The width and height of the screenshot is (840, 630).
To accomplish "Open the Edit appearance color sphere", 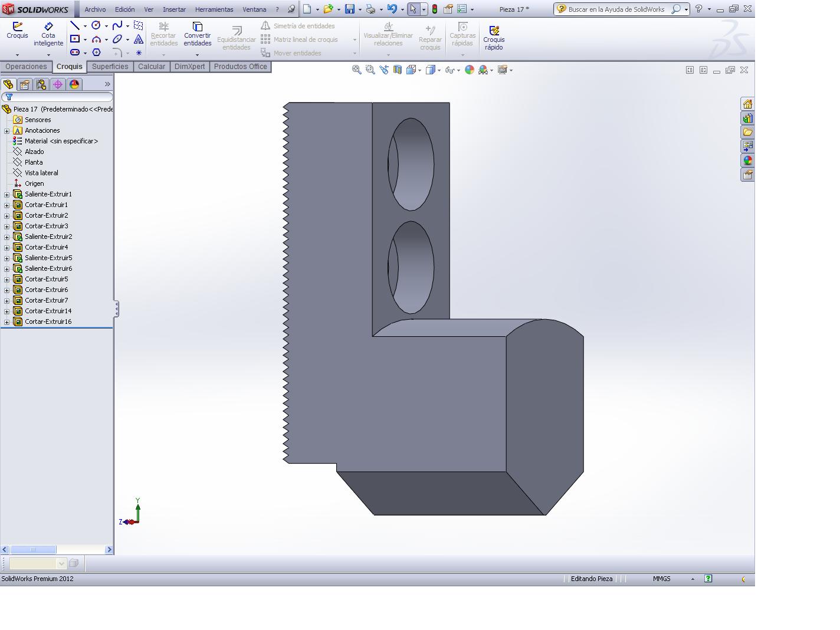I will coord(470,70).
